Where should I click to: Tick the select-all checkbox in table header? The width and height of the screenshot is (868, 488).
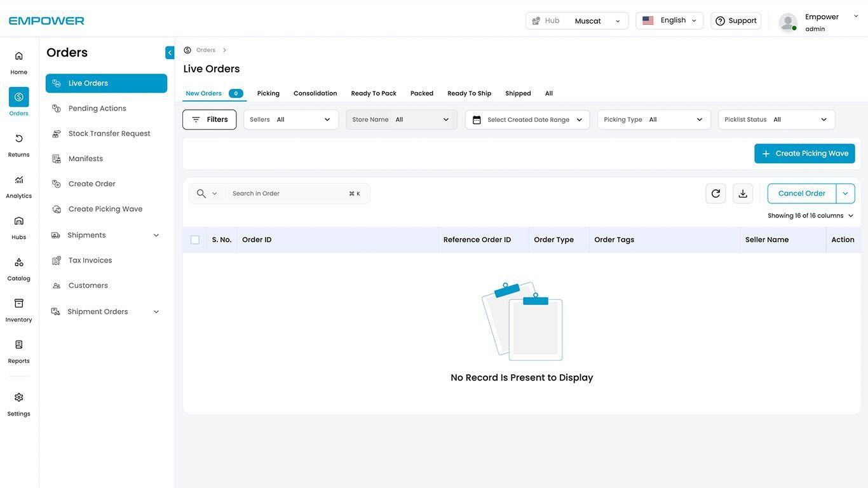(195, 240)
